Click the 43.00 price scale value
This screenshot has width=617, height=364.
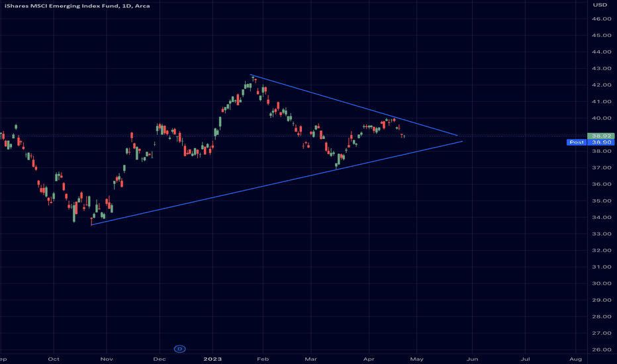(602, 68)
